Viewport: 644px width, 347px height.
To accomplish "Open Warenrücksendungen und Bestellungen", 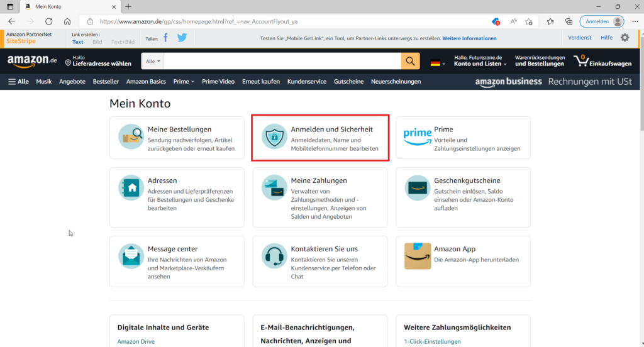I will (x=540, y=61).
